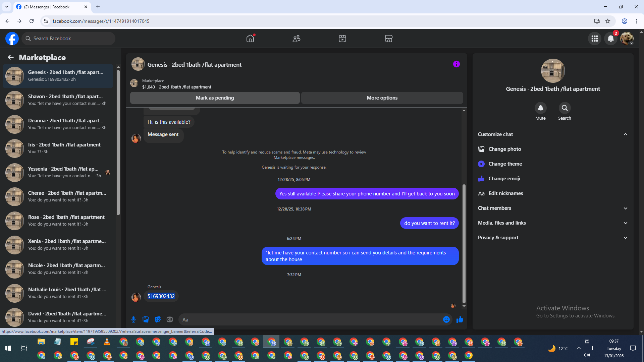Expand Media, files and links

625,223
